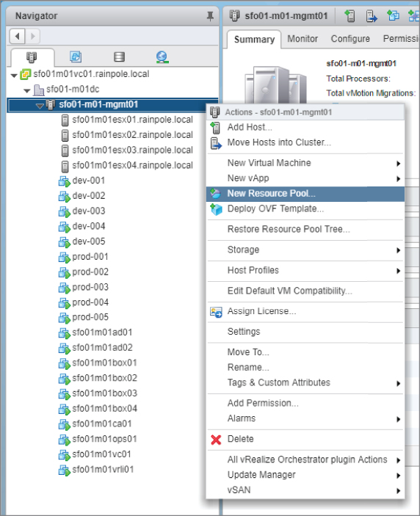420x516 pixels.
Task: Expand Tags & Custom Attributes submenu arrow
Action: pyautogui.click(x=398, y=383)
